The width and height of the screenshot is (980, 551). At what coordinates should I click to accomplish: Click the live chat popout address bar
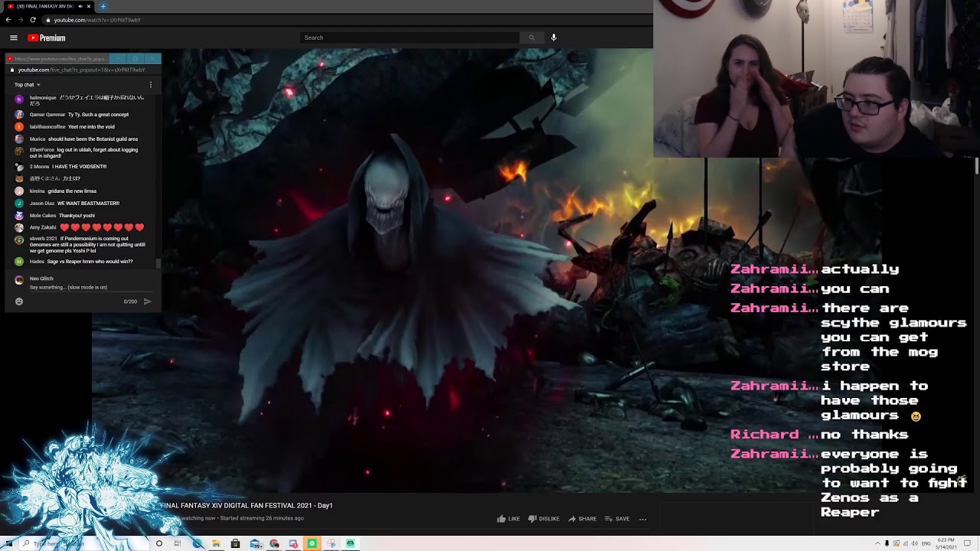coord(81,70)
